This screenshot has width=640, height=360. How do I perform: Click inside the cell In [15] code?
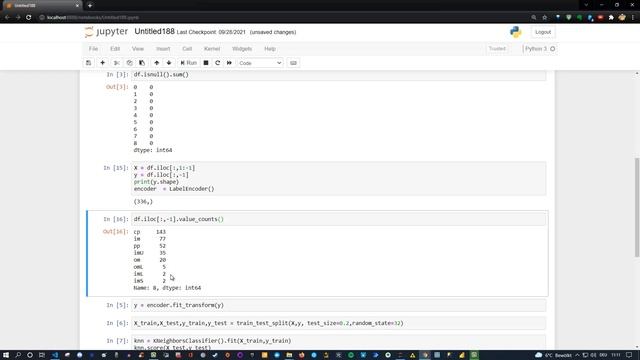click(339, 178)
